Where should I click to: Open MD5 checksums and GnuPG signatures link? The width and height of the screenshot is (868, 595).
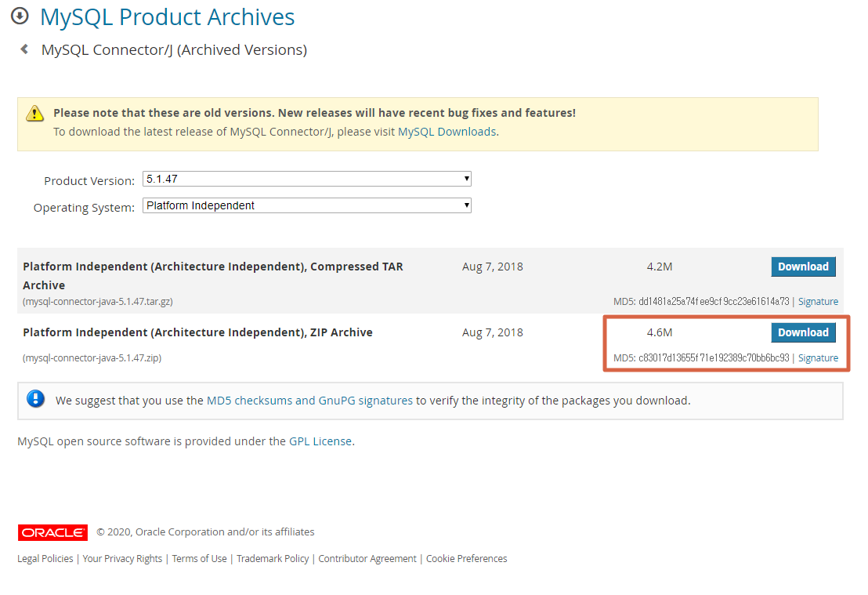[x=309, y=401]
